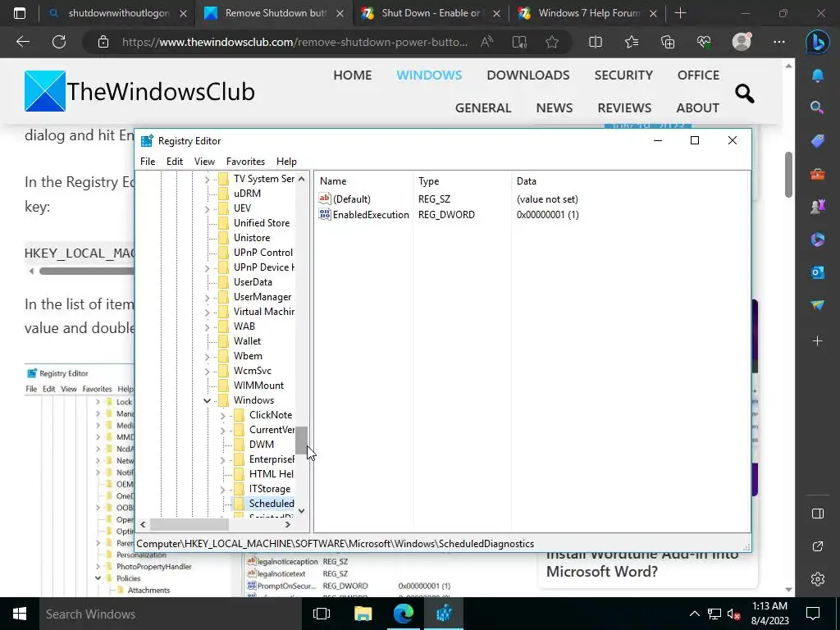Image resolution: width=840 pixels, height=630 pixels.
Task: Open sidebar shopping tag icon
Action: 818,141
